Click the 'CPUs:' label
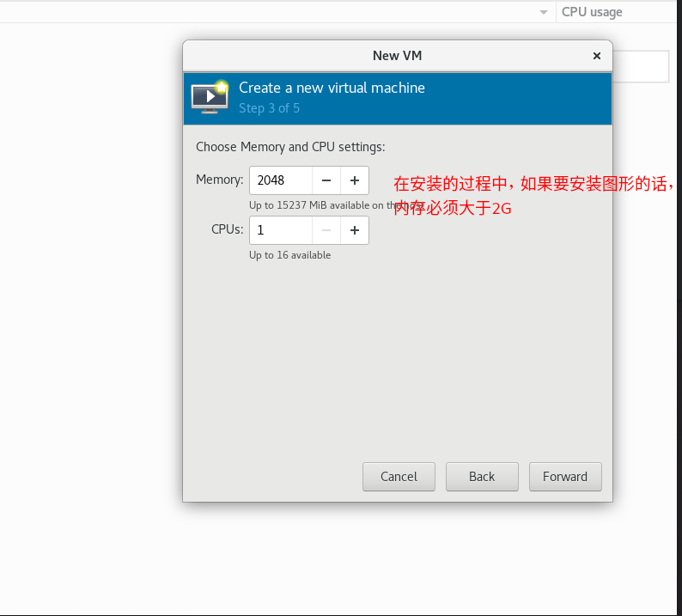 tap(228, 229)
